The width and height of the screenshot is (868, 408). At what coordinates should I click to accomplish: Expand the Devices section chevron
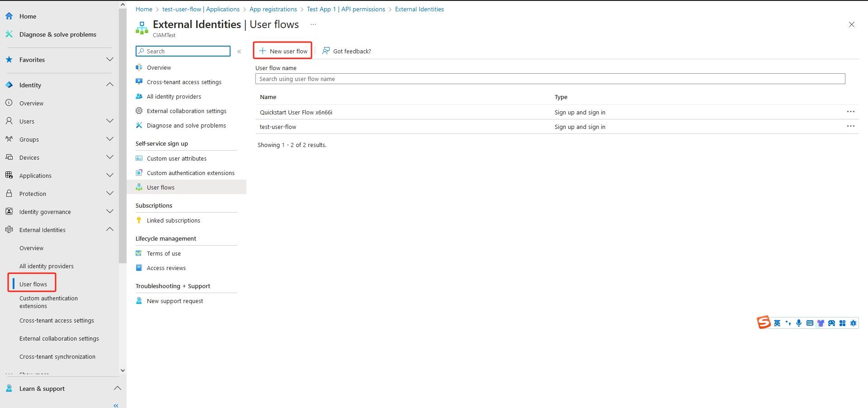click(x=110, y=157)
